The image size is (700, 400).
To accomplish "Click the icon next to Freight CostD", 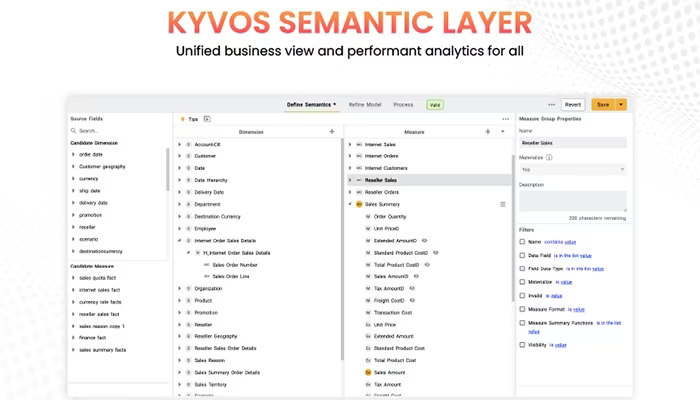I will pyautogui.click(x=412, y=300).
